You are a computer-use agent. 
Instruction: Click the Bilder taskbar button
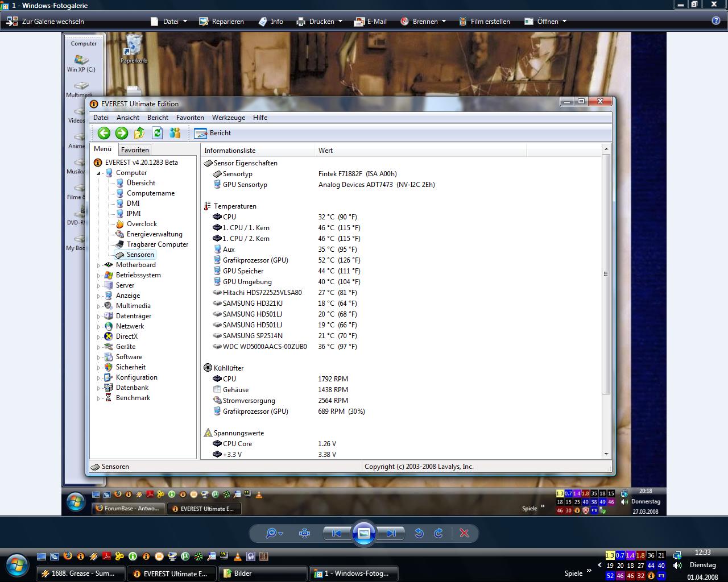tap(263, 573)
